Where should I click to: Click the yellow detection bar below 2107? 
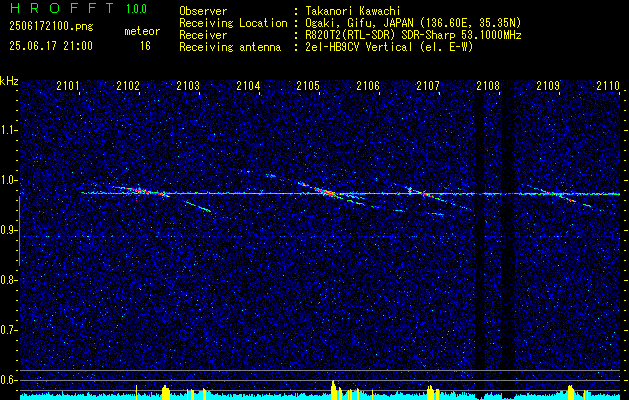[x=430, y=392]
